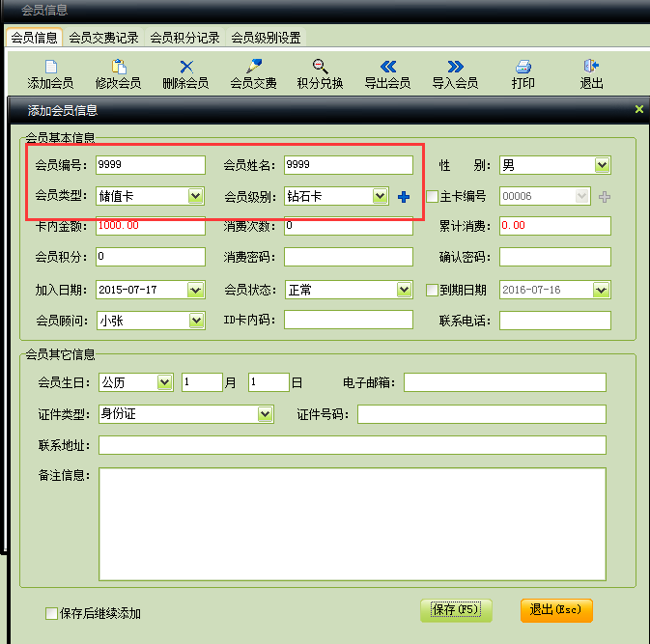Click the 会员编号 input field

tap(151, 165)
